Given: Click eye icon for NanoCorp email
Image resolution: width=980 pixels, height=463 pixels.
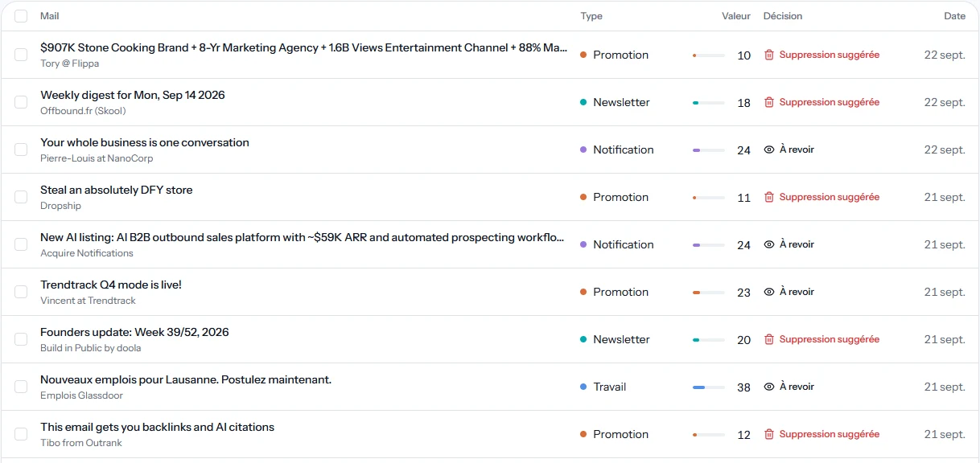Looking at the screenshot, I should pos(769,150).
